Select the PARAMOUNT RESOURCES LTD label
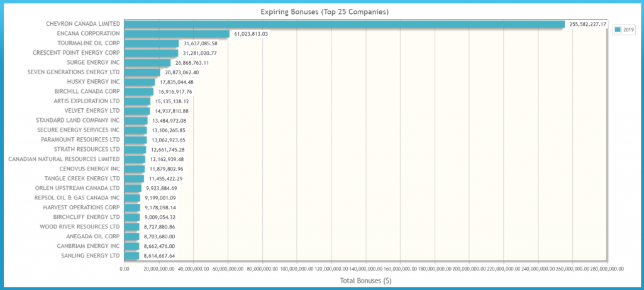This screenshot has height=290, width=644. tap(80, 140)
